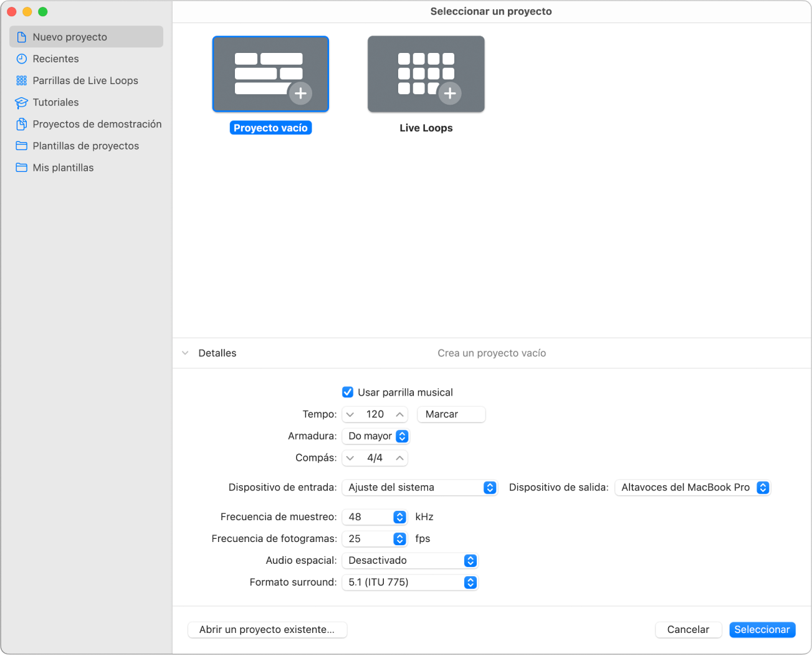Screen dimensions: 812x656
Task: Confirm with the Seleccionar button
Action: tap(762, 629)
